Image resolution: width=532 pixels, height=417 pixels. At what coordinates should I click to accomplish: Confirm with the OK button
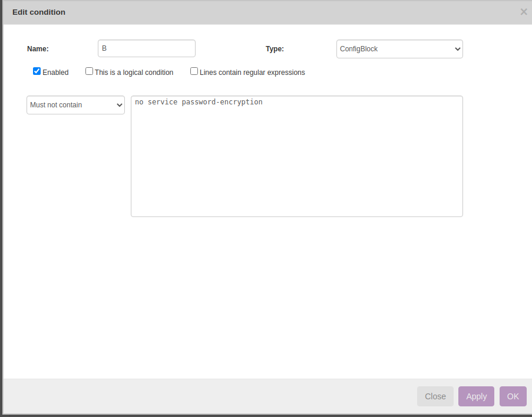click(x=513, y=396)
